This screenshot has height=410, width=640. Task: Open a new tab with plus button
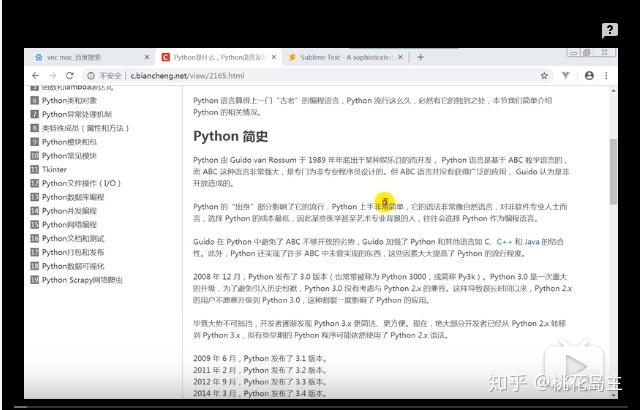click(x=420, y=58)
